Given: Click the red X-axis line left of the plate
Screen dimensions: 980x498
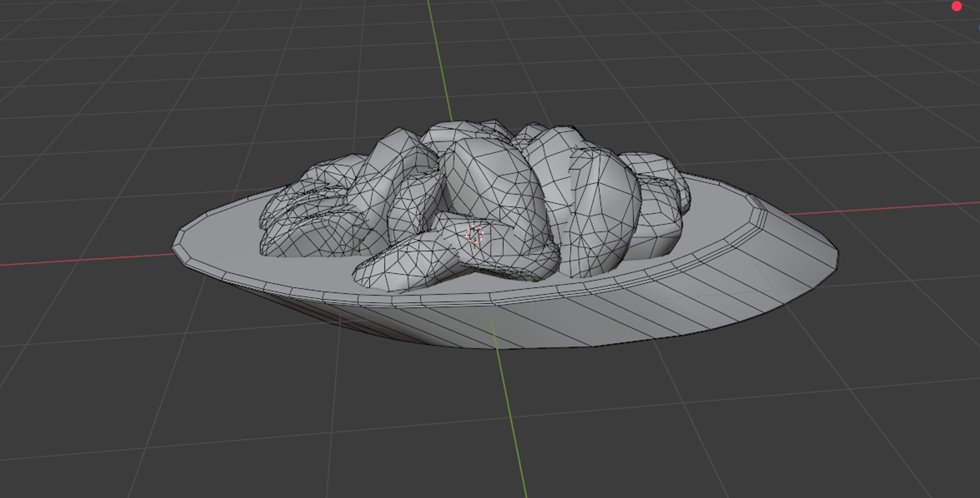Looking at the screenshot, I should point(87,259).
